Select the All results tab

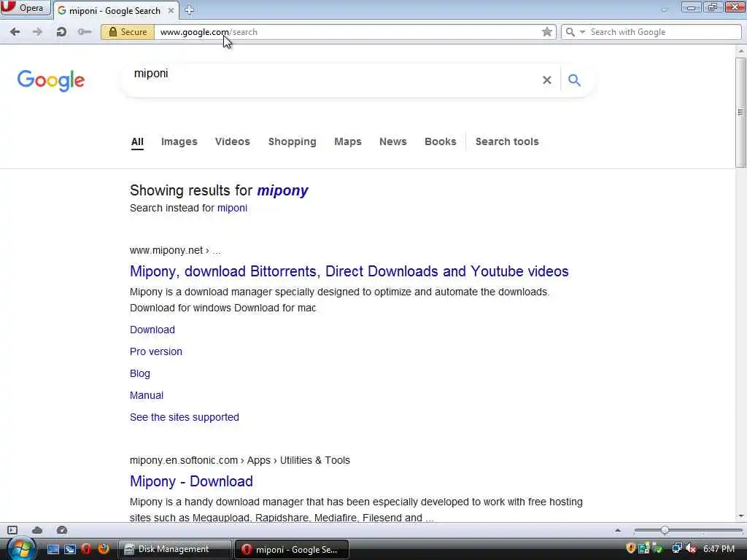(x=137, y=142)
